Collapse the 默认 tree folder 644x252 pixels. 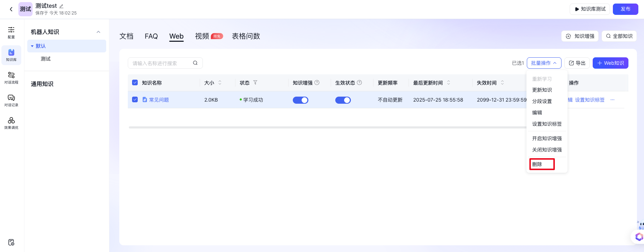point(32,46)
